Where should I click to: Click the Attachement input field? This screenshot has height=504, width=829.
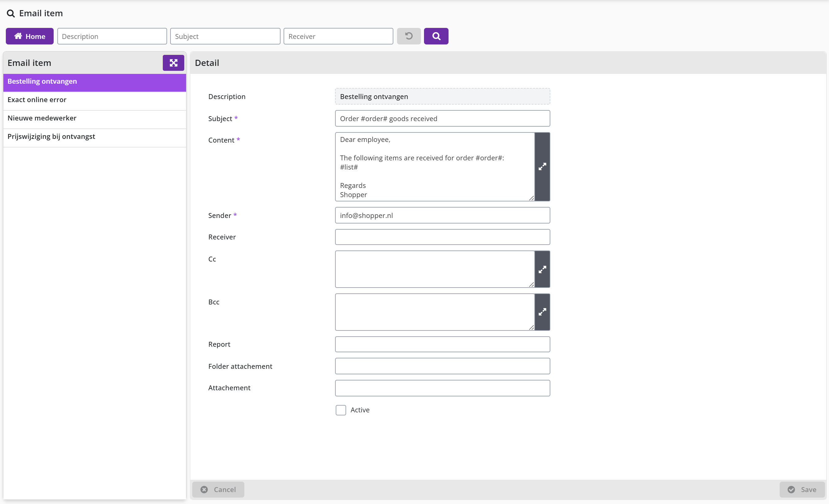[x=442, y=388]
